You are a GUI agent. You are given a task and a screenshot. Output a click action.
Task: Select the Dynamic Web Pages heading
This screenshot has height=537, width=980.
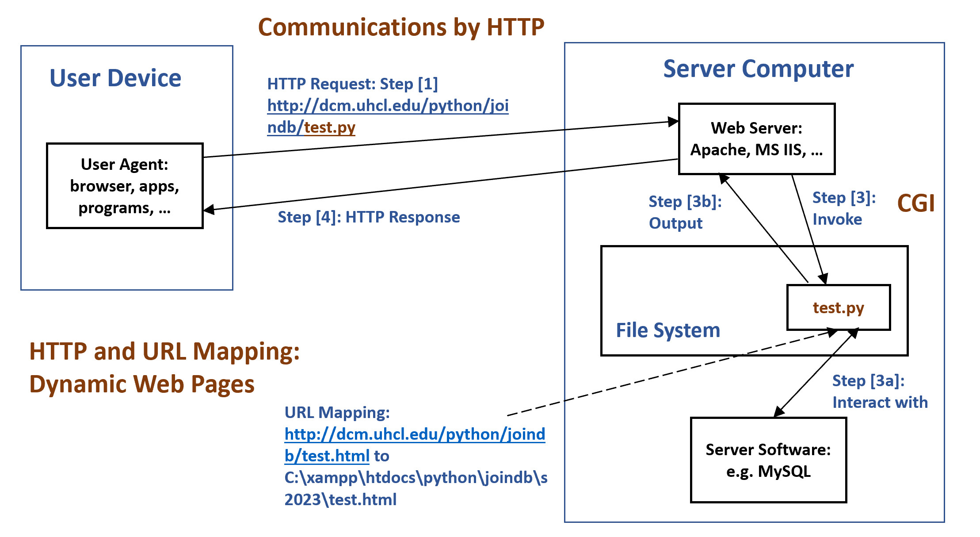click(x=142, y=384)
